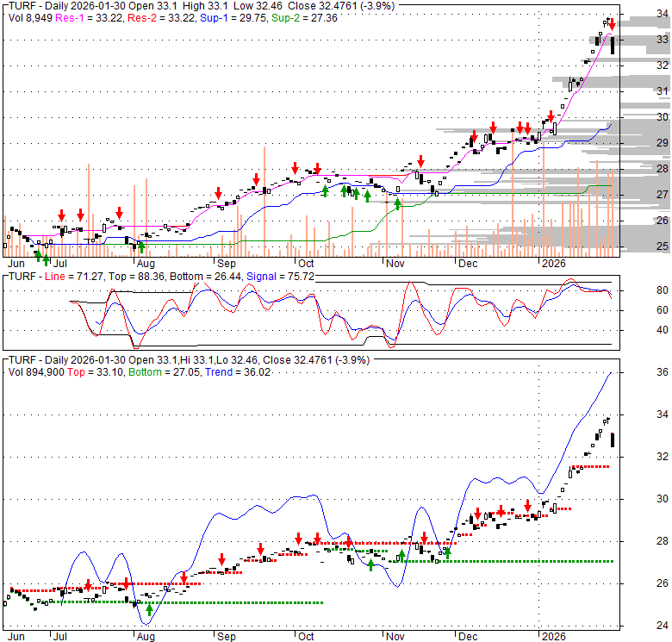
Task: Click the red down arrow above the November candles in the top chart
Action: point(420,161)
